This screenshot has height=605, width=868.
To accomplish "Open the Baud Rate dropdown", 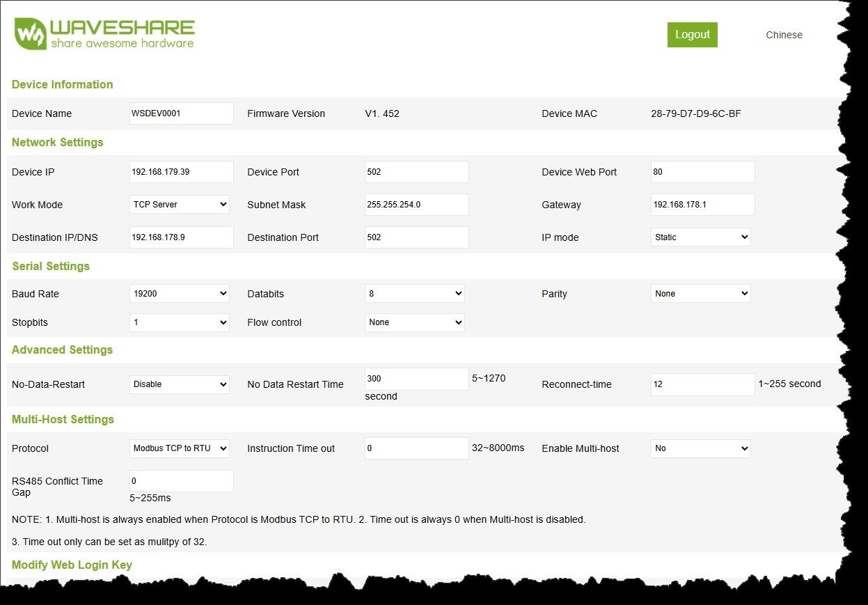I will point(180,294).
